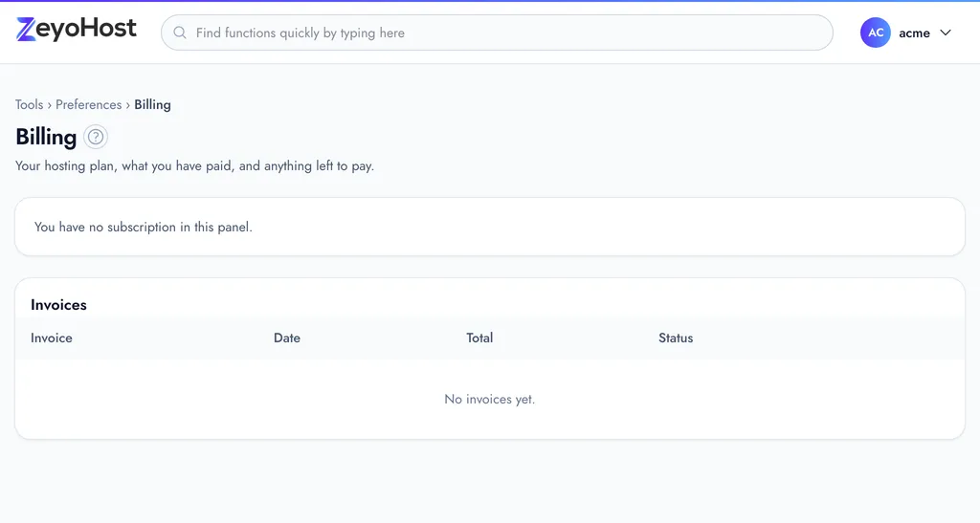Click the Invoices section heading
The image size is (980, 523).
58,305
